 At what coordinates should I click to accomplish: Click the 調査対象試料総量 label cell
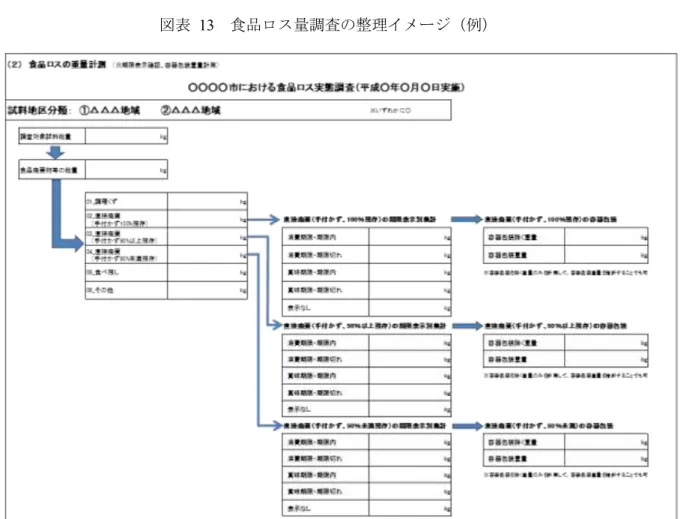(x=52, y=136)
